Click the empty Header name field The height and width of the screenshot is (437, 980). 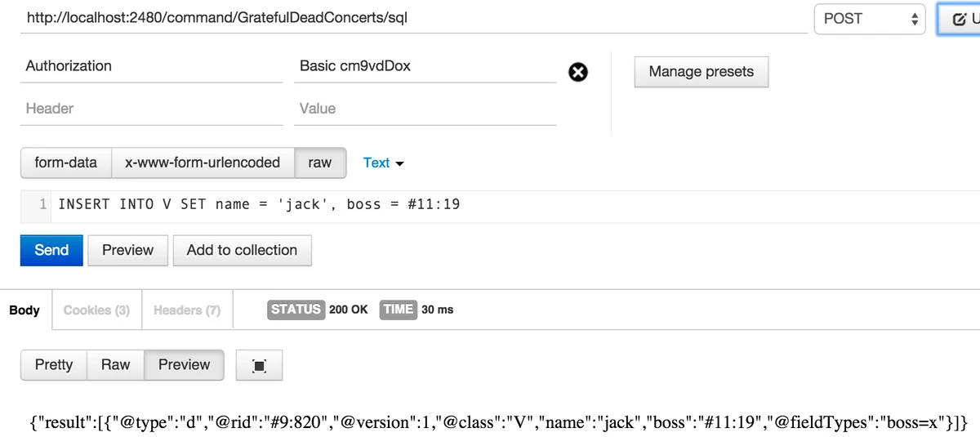point(151,109)
